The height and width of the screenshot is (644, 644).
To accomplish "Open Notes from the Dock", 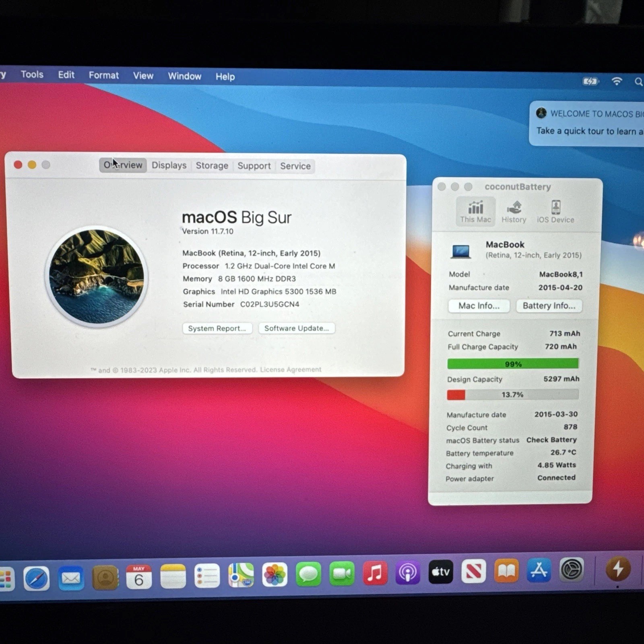I will coord(173,576).
